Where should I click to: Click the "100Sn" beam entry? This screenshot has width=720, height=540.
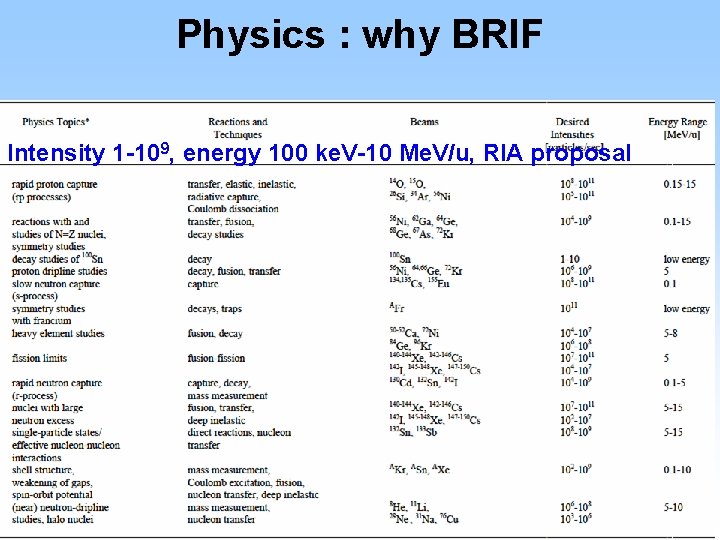point(400,258)
